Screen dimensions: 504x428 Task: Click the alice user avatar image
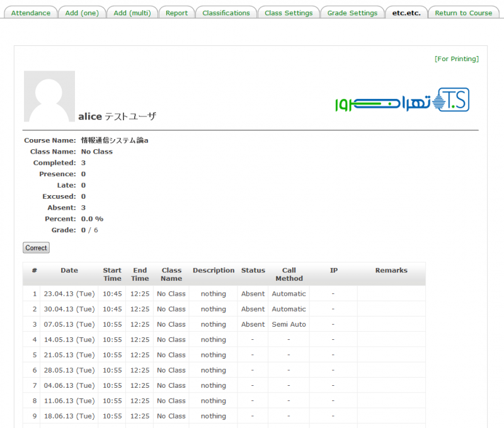point(49,96)
